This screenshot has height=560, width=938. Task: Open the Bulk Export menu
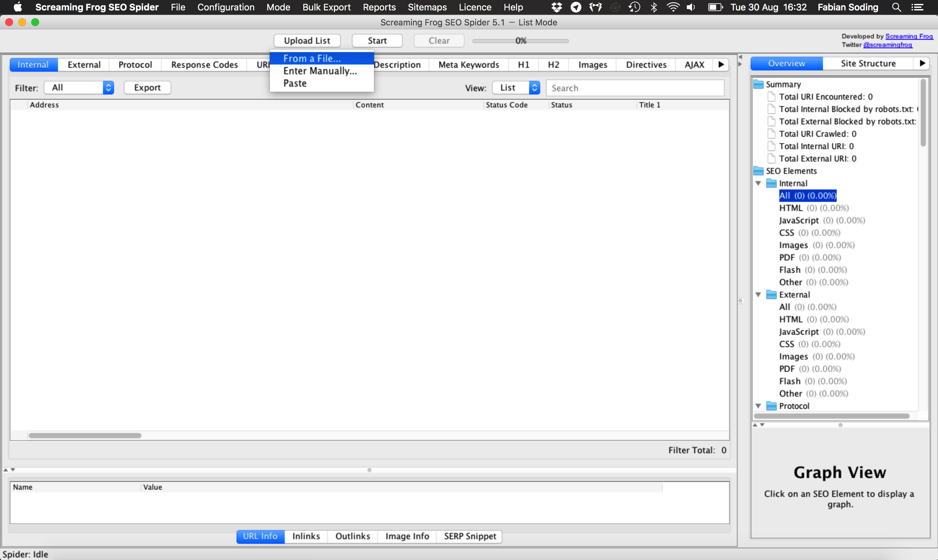pos(327,7)
